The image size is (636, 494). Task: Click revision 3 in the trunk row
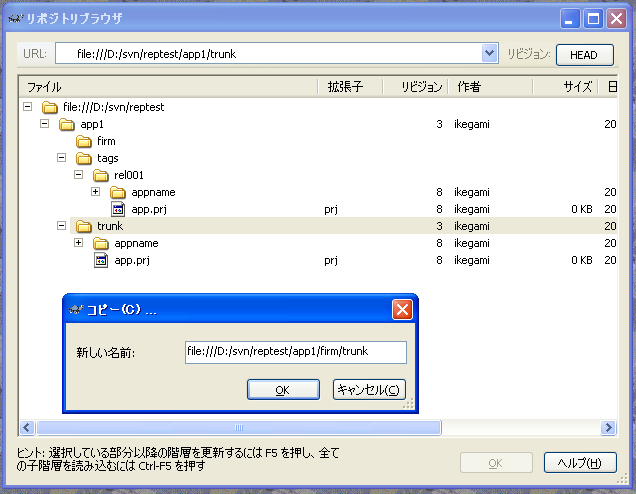pyautogui.click(x=439, y=226)
